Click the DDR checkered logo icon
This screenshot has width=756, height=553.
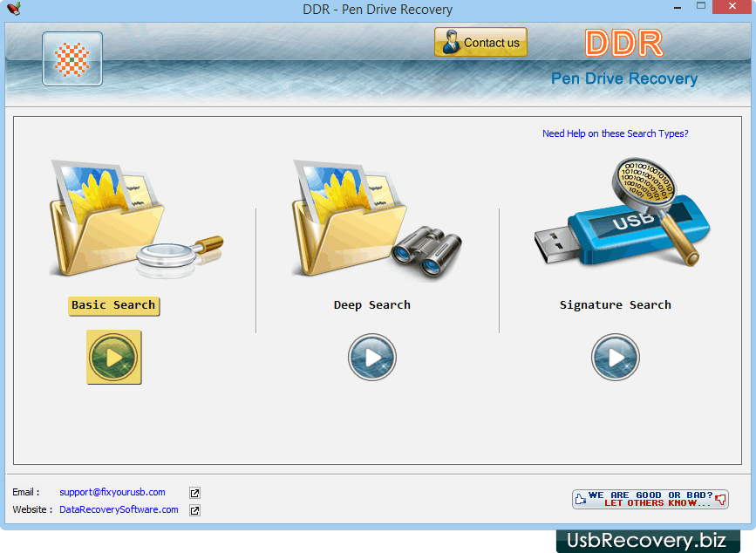[72, 58]
